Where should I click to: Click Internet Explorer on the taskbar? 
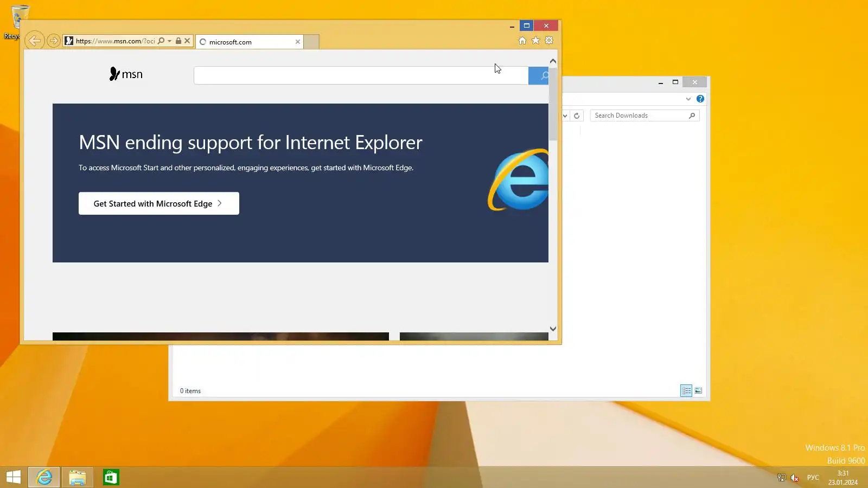coord(44,477)
